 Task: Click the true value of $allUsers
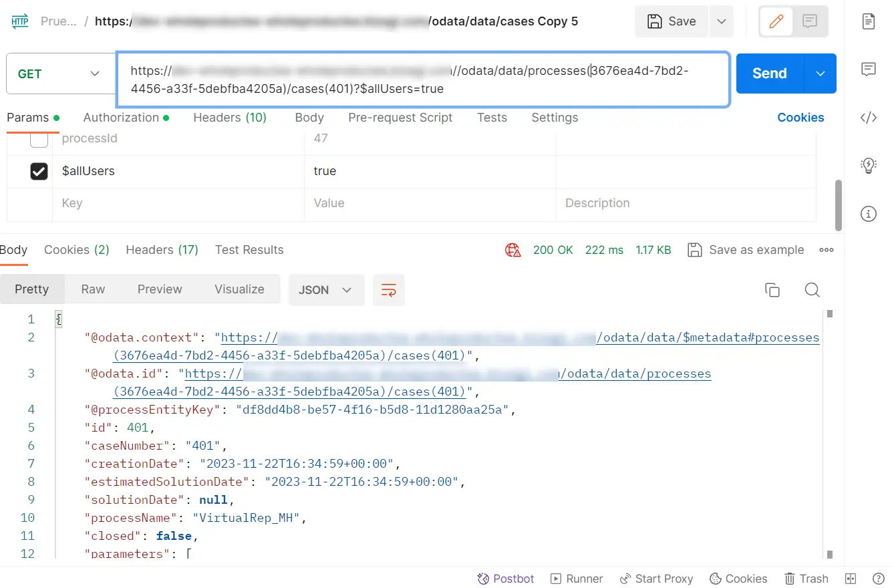click(x=325, y=171)
